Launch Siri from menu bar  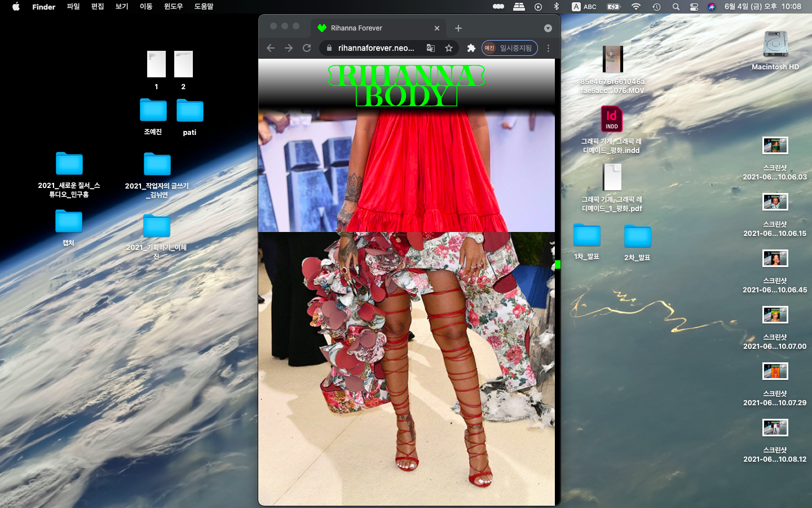(x=712, y=7)
